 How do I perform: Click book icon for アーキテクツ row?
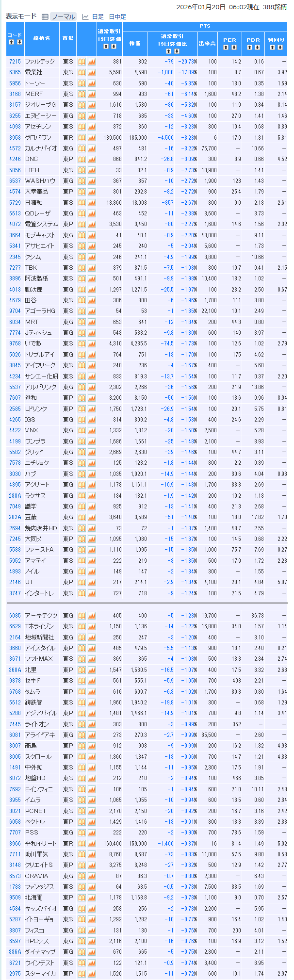point(82,616)
